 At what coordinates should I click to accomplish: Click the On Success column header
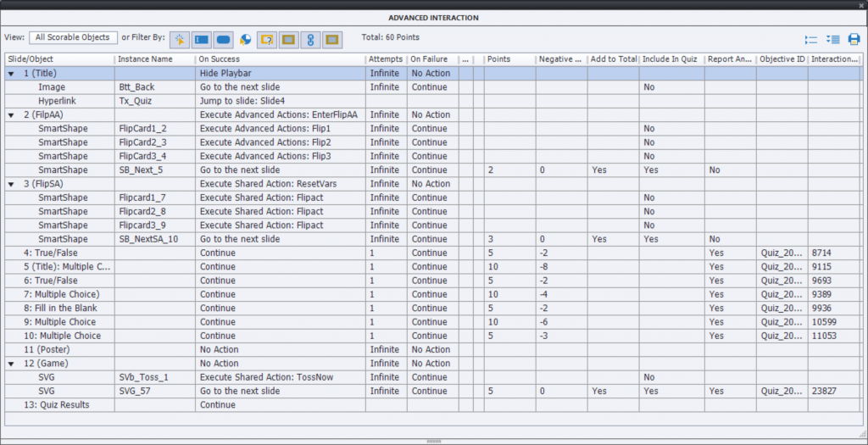point(220,59)
